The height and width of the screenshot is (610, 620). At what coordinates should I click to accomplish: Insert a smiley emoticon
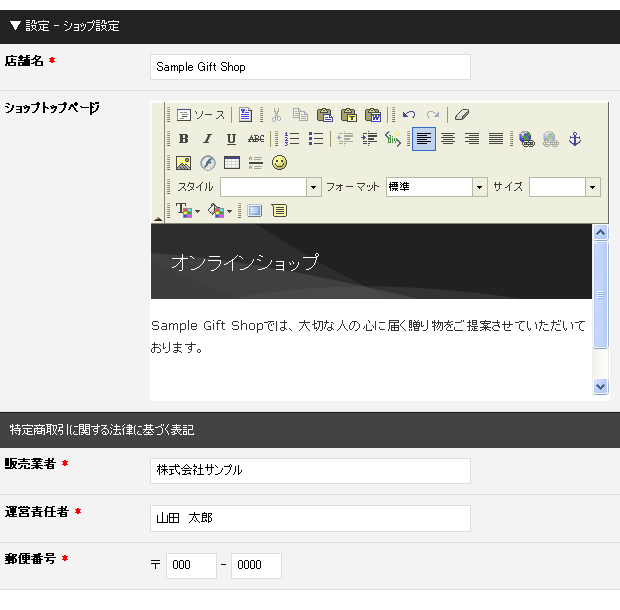click(x=280, y=163)
